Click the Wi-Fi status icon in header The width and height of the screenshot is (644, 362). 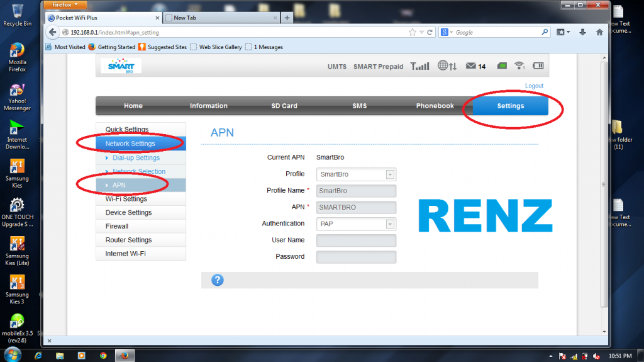pos(519,65)
